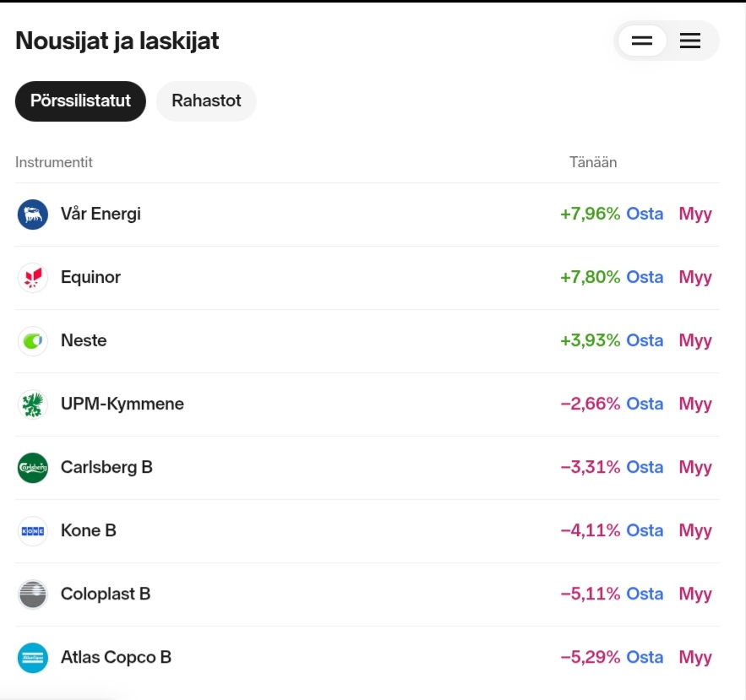
Task: Click the Carlsberg B logo icon
Action: tap(33, 468)
